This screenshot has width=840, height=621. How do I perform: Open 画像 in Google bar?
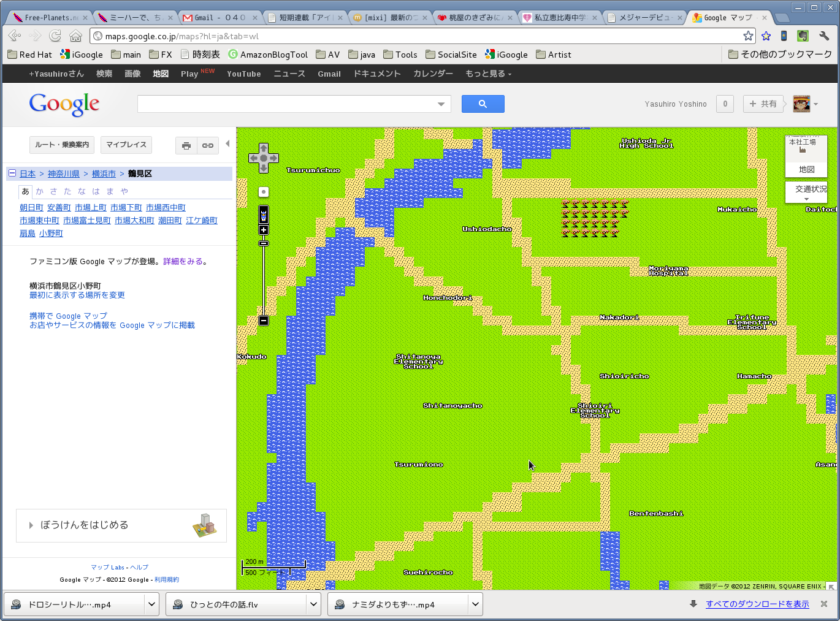pyautogui.click(x=132, y=74)
